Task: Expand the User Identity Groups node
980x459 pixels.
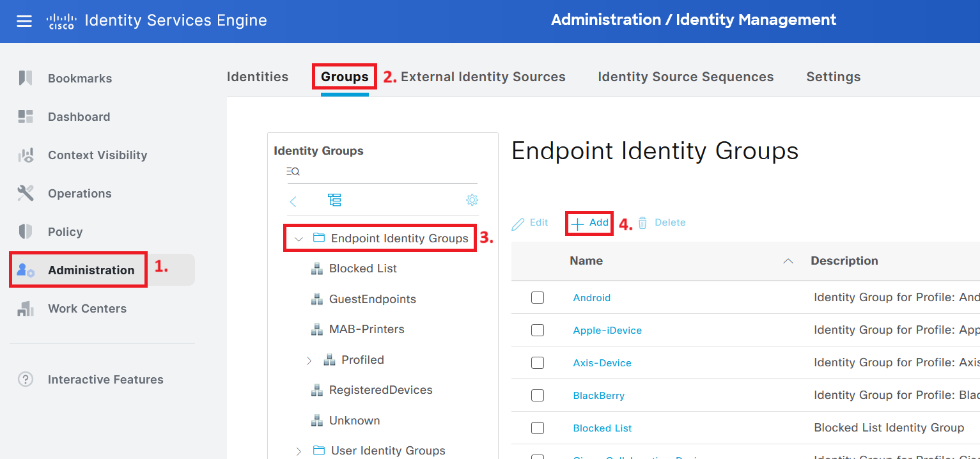Action: coord(298,450)
